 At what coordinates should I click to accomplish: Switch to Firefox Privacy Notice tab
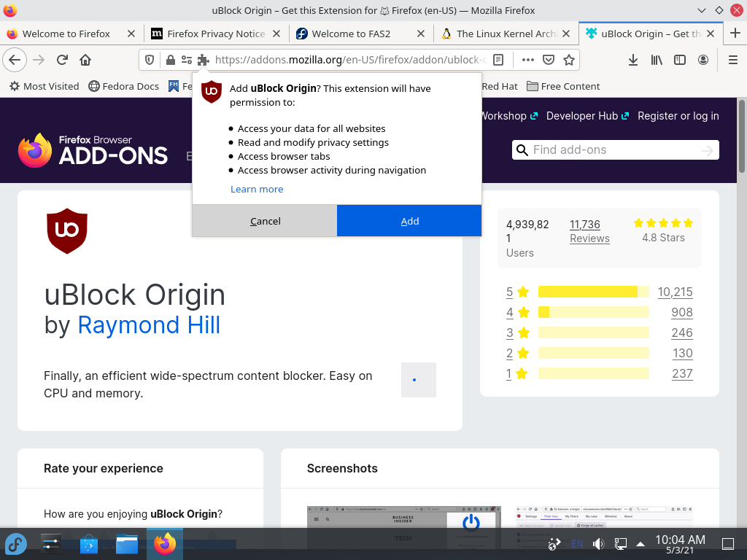pos(216,34)
